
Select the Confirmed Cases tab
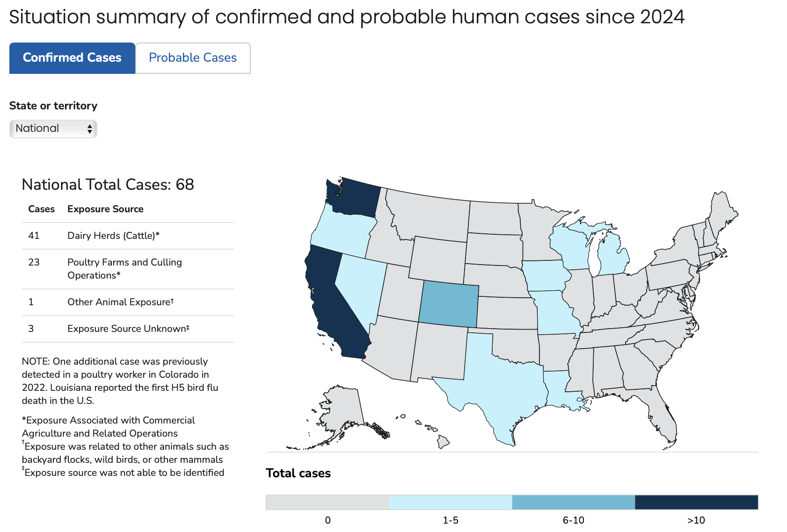pyautogui.click(x=72, y=58)
